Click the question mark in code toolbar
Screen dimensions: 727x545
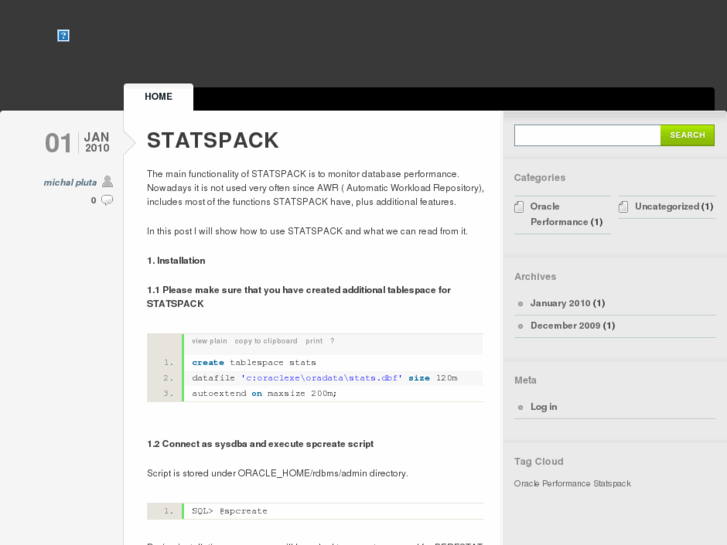(332, 341)
